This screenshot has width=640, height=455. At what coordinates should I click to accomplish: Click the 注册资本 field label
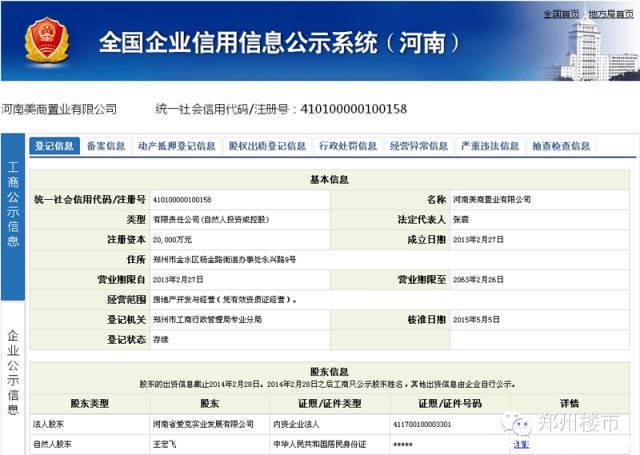point(126,240)
